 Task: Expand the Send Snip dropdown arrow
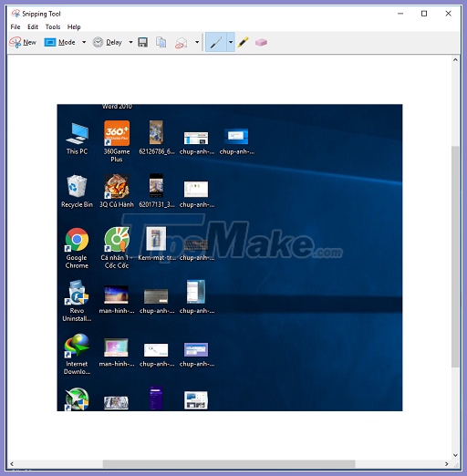[x=197, y=42]
